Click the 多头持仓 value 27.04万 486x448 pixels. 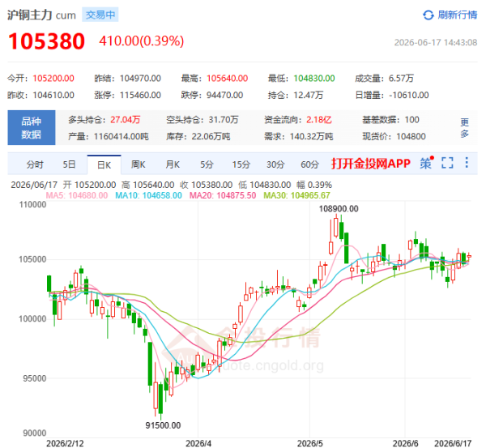(126, 120)
